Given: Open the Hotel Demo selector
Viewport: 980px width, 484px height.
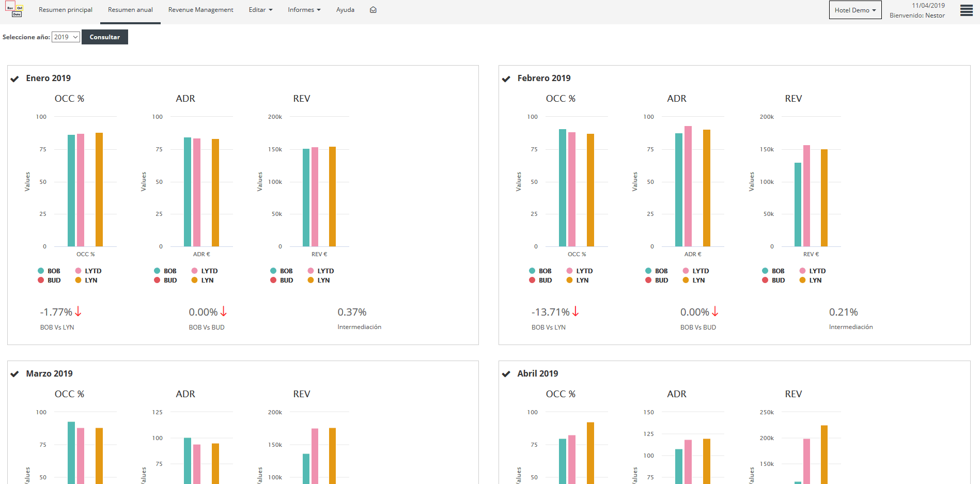Looking at the screenshot, I should point(855,9).
